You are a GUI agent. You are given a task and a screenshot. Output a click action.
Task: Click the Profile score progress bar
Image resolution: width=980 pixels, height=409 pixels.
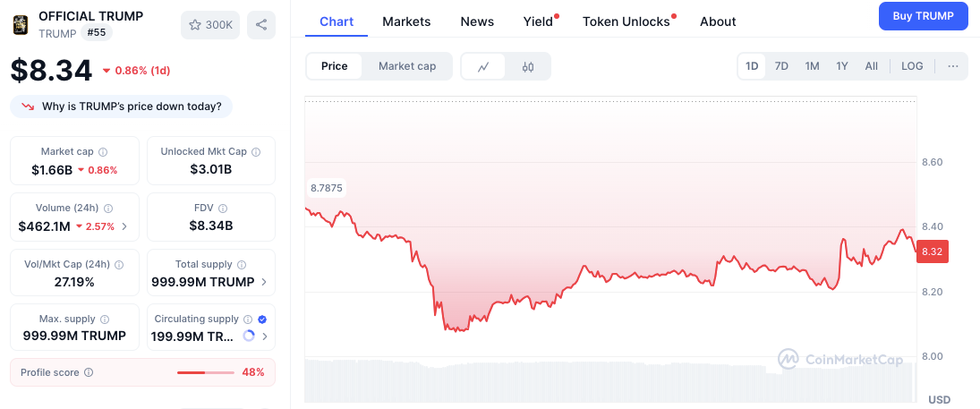[x=205, y=372]
